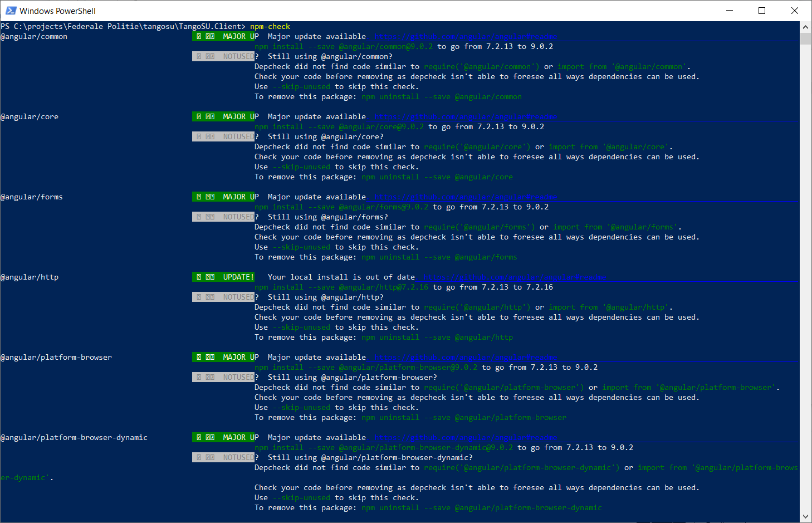The height and width of the screenshot is (523, 812).
Task: Click 'npm install --save @angular/platform-browser-dynamic@9.0.2' command
Action: [x=384, y=447]
